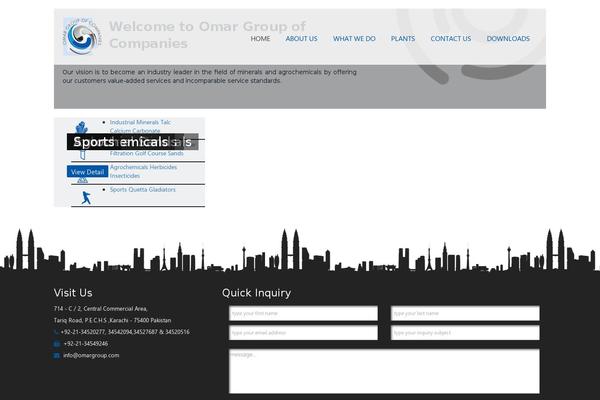Click the blue mineral crystal icon
The width and height of the screenshot is (600, 400).
tap(82, 127)
